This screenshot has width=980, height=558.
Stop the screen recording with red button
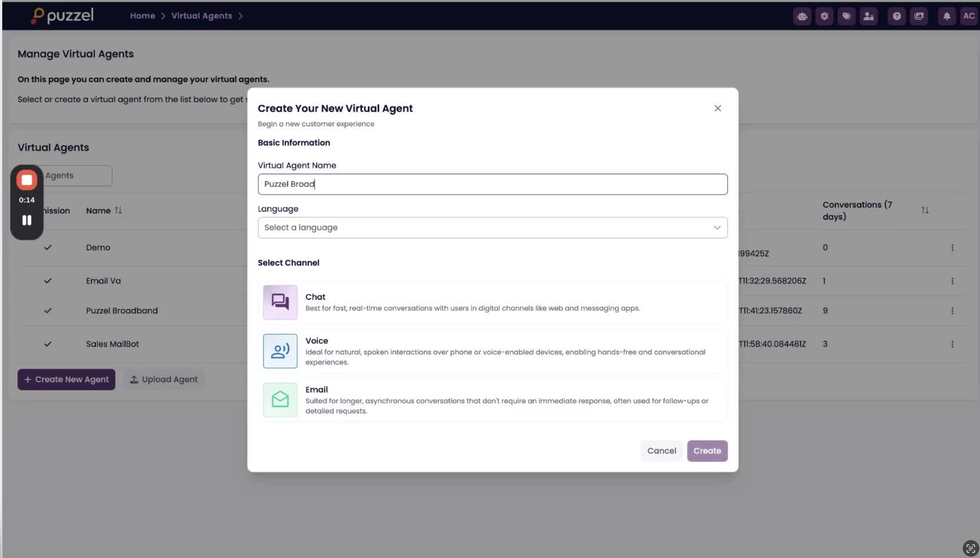[27, 180]
